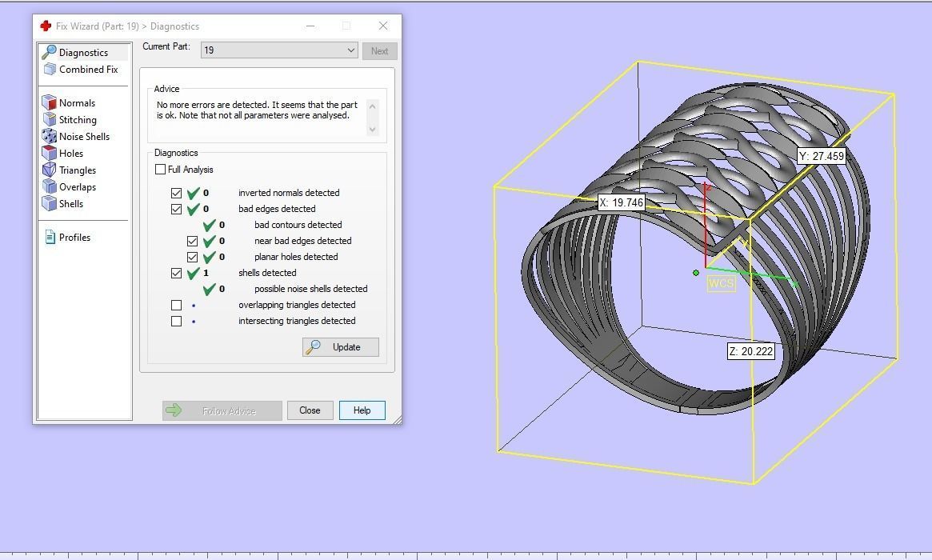
Task: Click the Fix Wizard title bar text
Action: tap(128, 26)
